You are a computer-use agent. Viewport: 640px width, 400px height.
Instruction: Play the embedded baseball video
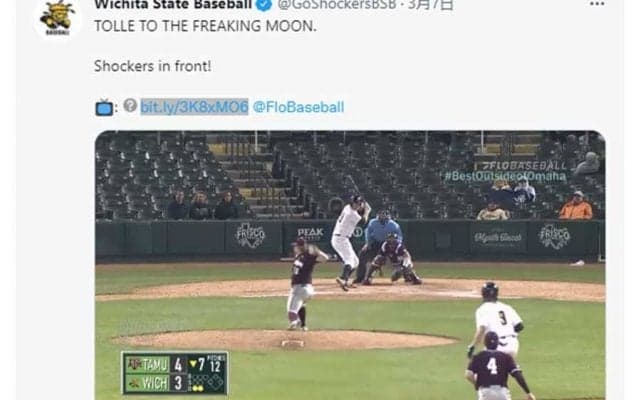pyautogui.click(x=350, y=265)
